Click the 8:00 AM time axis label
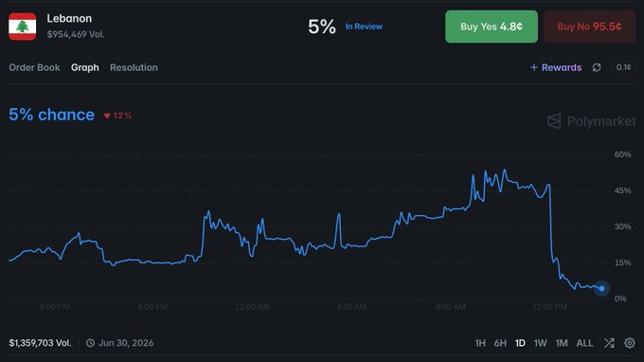 coord(451,307)
